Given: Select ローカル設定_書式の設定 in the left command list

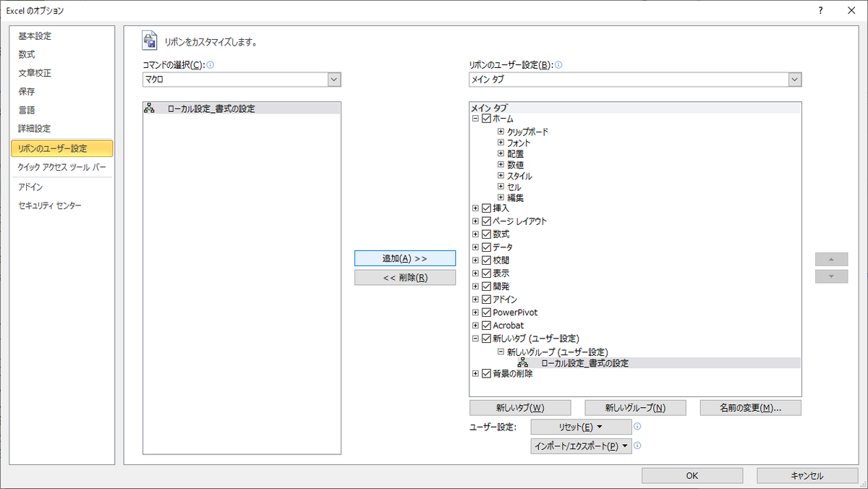Looking at the screenshot, I should 242,109.
